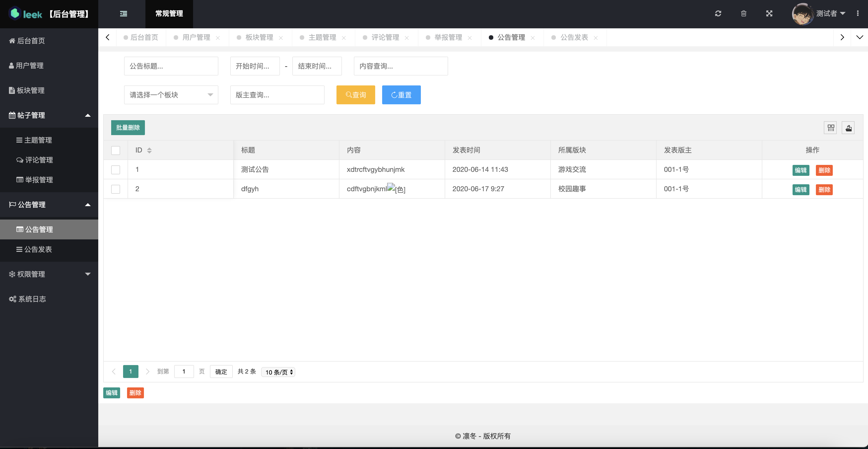
Task: Click the 批量删除 button
Action: (x=128, y=128)
